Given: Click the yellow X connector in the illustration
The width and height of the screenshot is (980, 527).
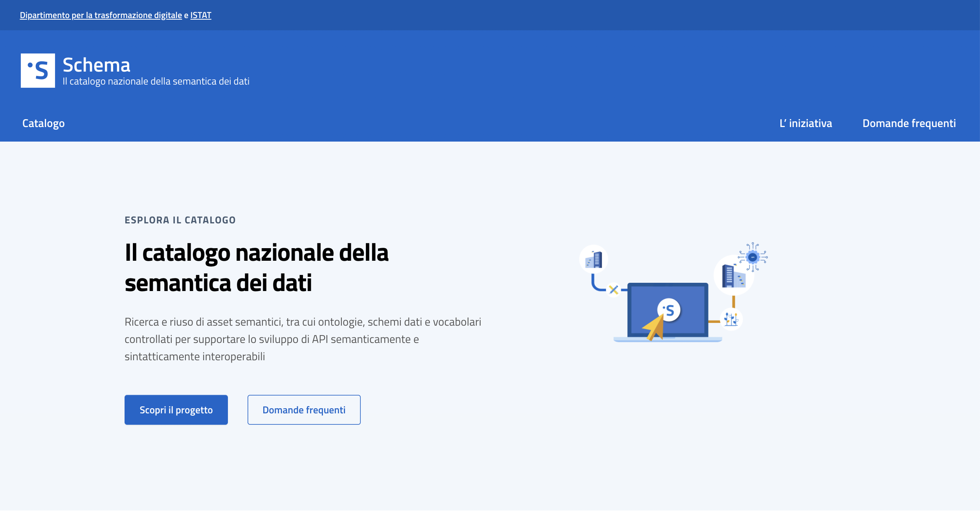Looking at the screenshot, I should 613,290.
